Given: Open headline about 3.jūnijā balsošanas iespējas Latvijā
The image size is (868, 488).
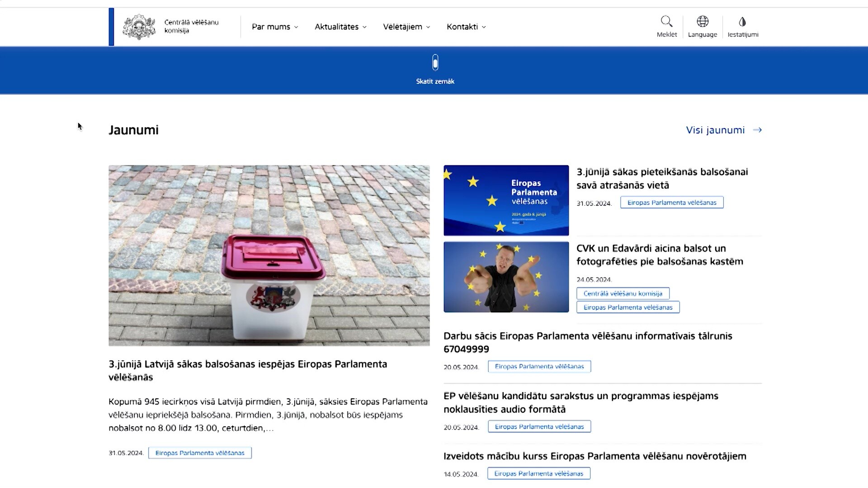Looking at the screenshot, I should tap(248, 371).
